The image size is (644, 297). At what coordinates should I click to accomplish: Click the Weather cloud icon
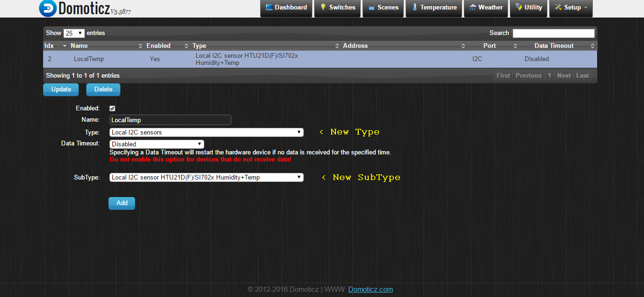(x=473, y=8)
